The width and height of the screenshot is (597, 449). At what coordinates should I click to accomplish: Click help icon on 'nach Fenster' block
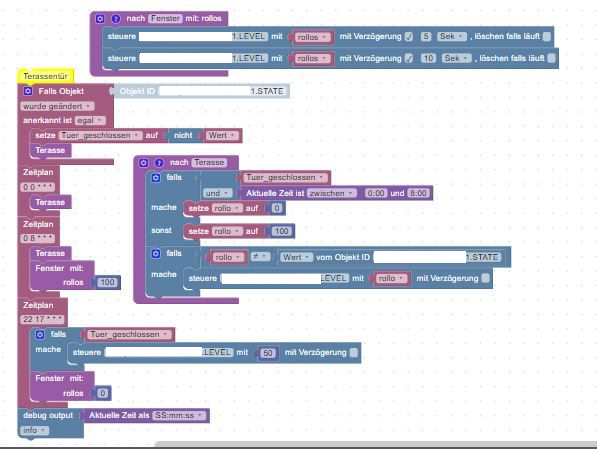click(x=115, y=18)
